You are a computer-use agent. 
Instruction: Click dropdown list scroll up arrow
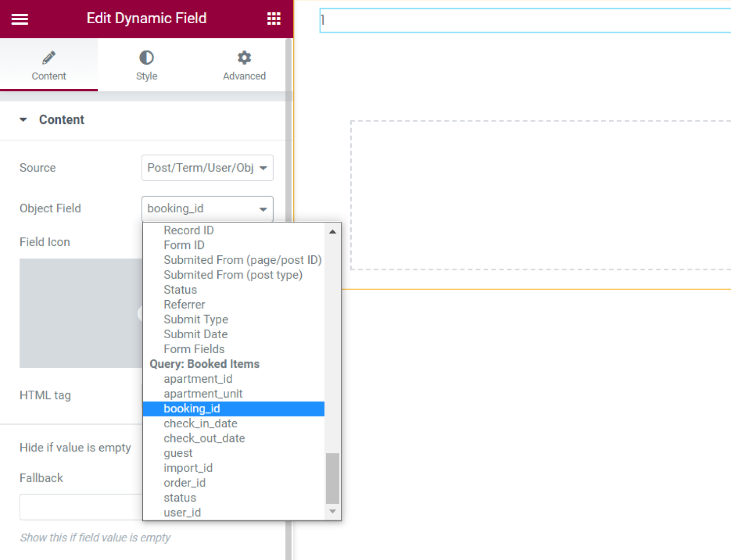click(332, 231)
